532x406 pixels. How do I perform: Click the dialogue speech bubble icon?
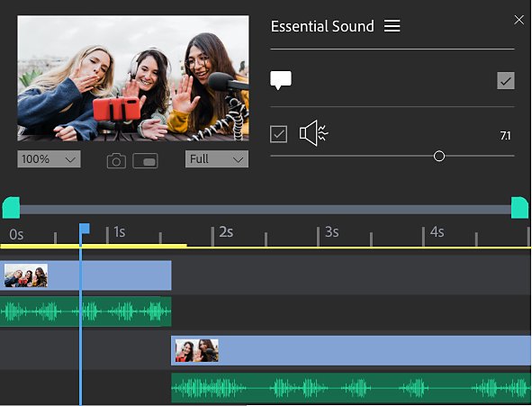pyautogui.click(x=281, y=80)
